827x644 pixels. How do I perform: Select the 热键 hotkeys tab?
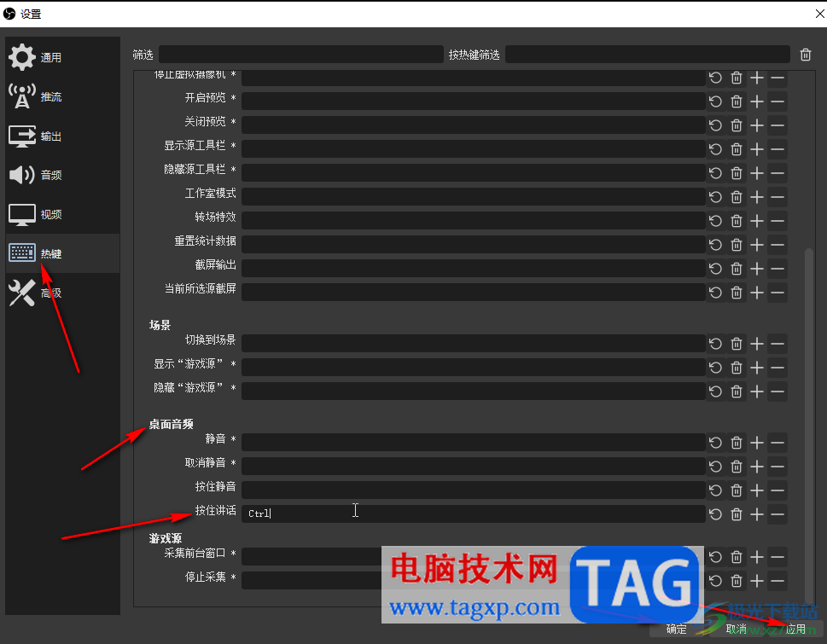pyautogui.click(x=62, y=253)
